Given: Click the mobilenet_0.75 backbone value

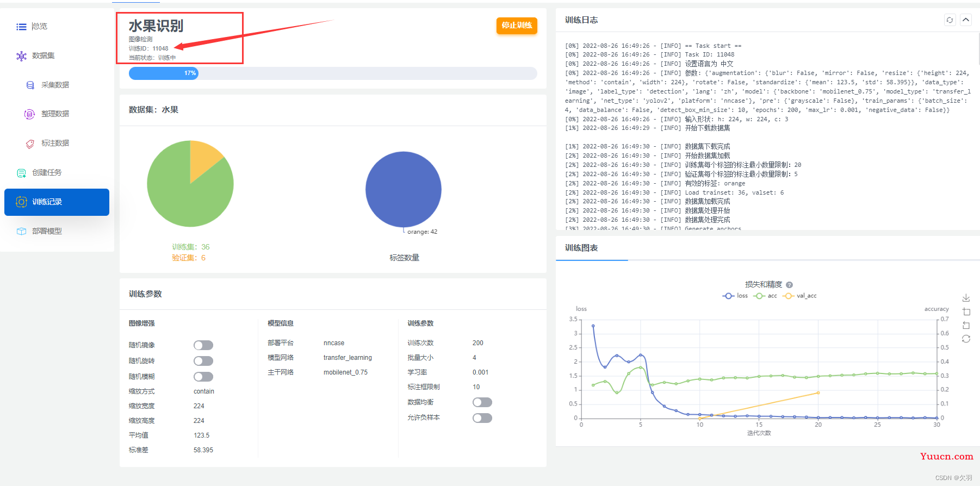Looking at the screenshot, I should click(345, 372).
